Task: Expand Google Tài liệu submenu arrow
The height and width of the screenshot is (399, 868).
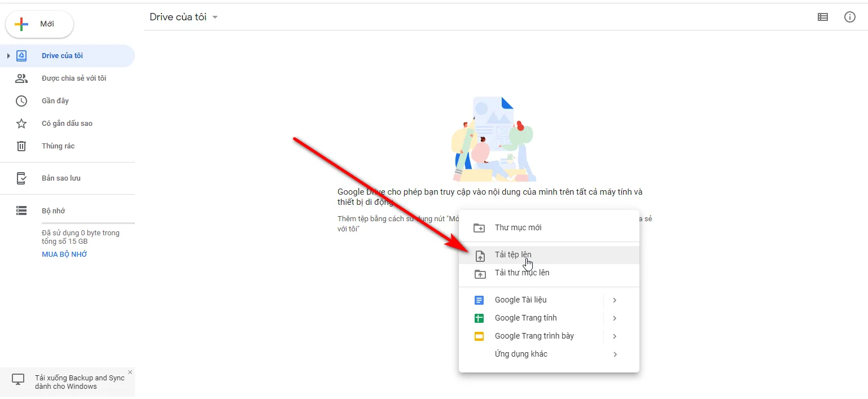Action: pyautogui.click(x=615, y=300)
